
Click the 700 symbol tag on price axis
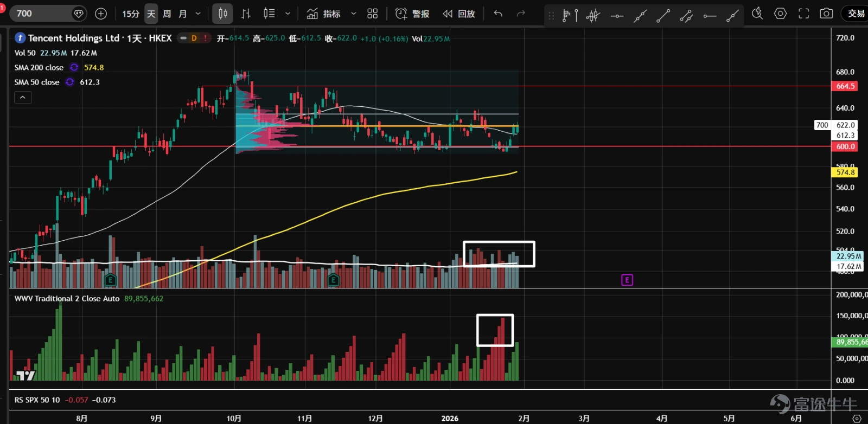822,125
